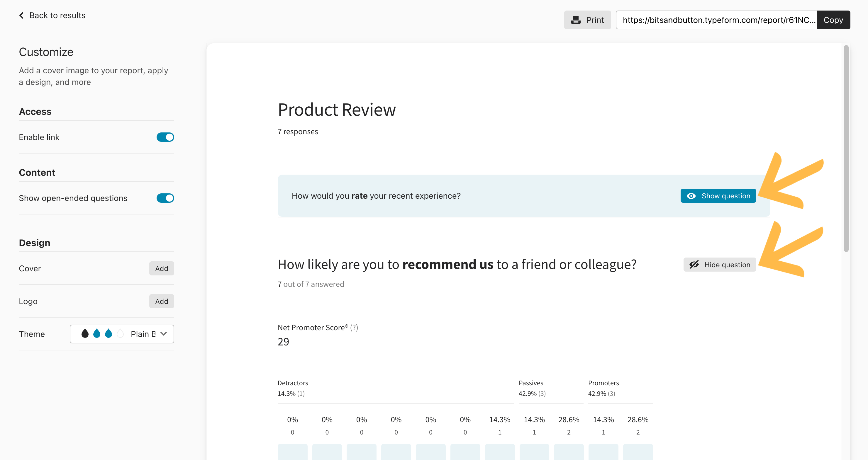Click the crossed-eye icon on Hide question
Image resolution: width=868 pixels, height=460 pixels.
coord(694,265)
